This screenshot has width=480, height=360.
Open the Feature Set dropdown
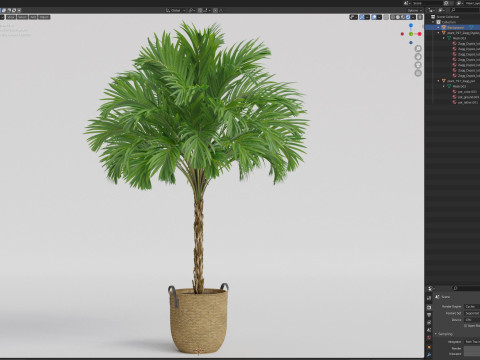click(472, 313)
